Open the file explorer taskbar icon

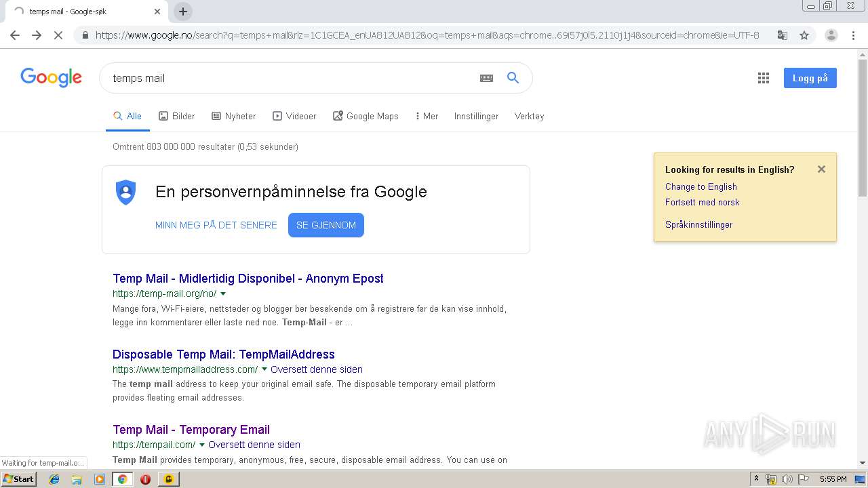coord(77,479)
